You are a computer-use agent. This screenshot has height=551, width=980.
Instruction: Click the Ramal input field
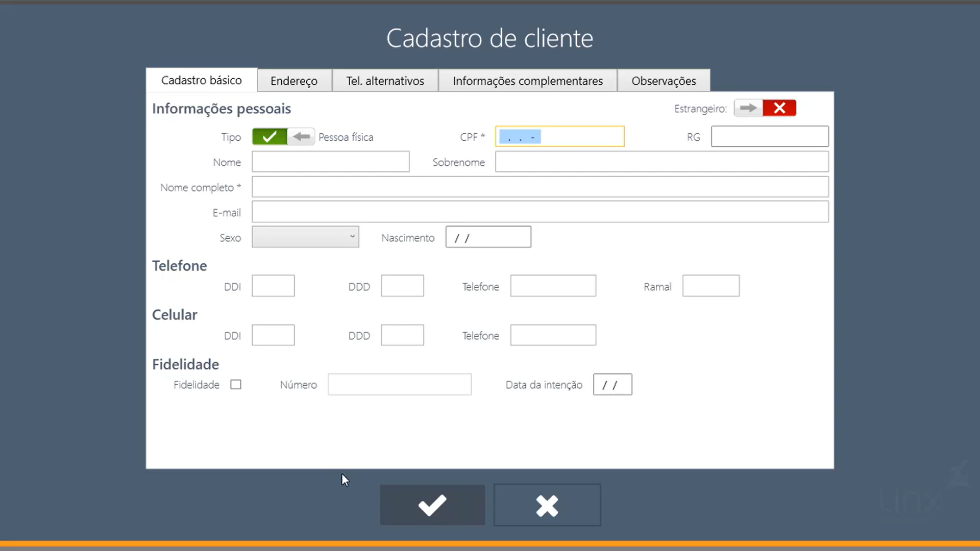pos(710,286)
